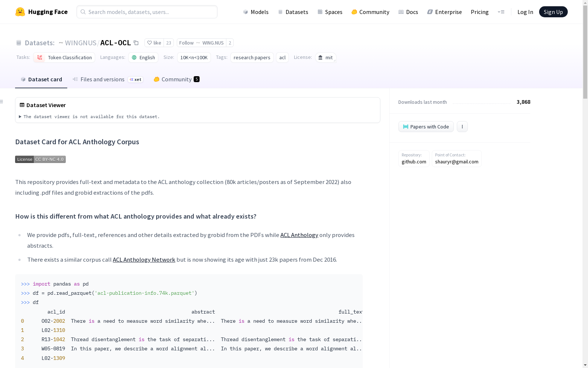The width and height of the screenshot is (588, 368).
Task: Open the ACL-OCL dataset title link
Action: tap(116, 43)
